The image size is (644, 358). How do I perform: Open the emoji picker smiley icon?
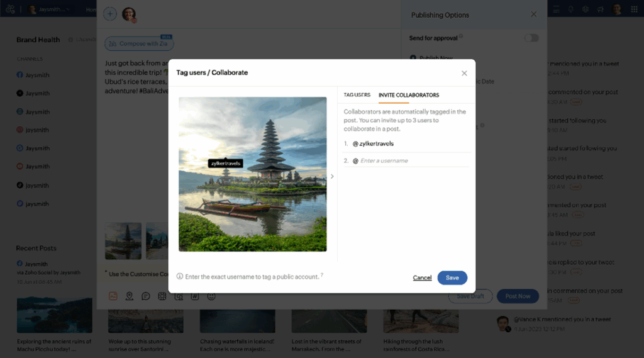tap(211, 296)
